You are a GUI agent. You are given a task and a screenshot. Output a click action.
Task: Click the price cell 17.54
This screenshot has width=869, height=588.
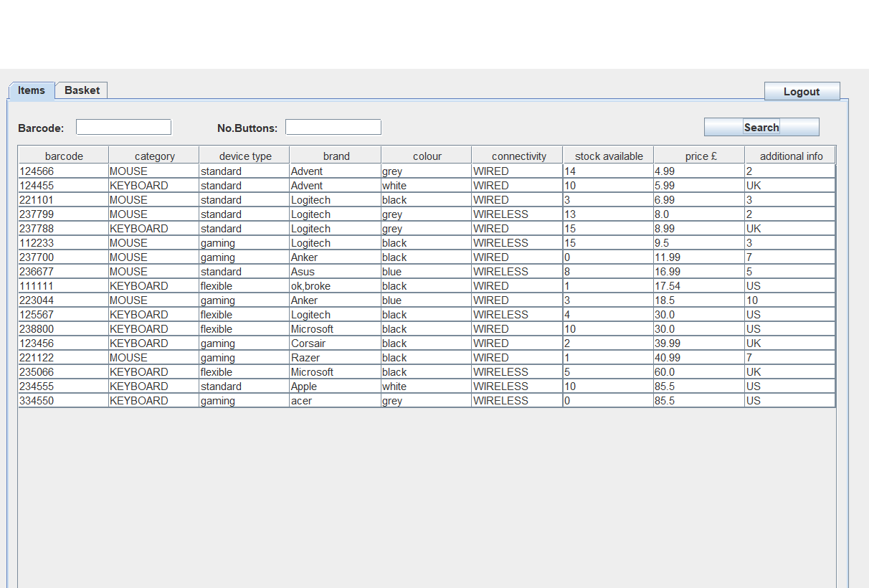coord(699,286)
